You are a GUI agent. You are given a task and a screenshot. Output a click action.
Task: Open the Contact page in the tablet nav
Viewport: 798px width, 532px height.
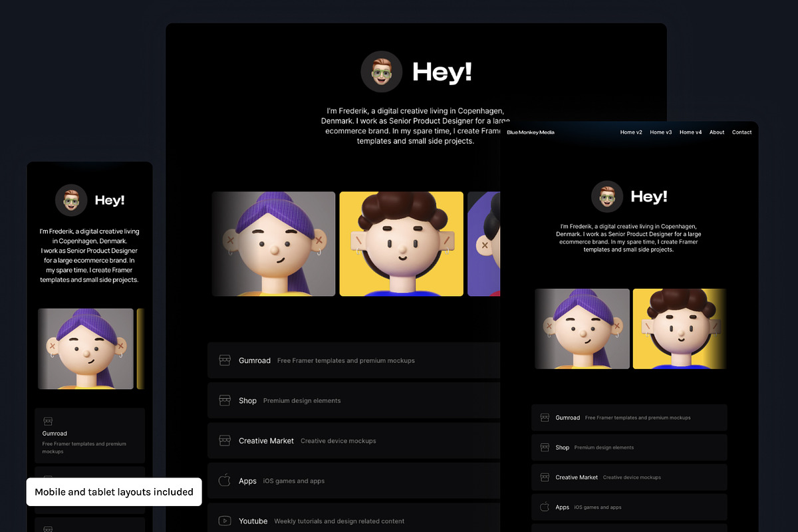pos(741,132)
